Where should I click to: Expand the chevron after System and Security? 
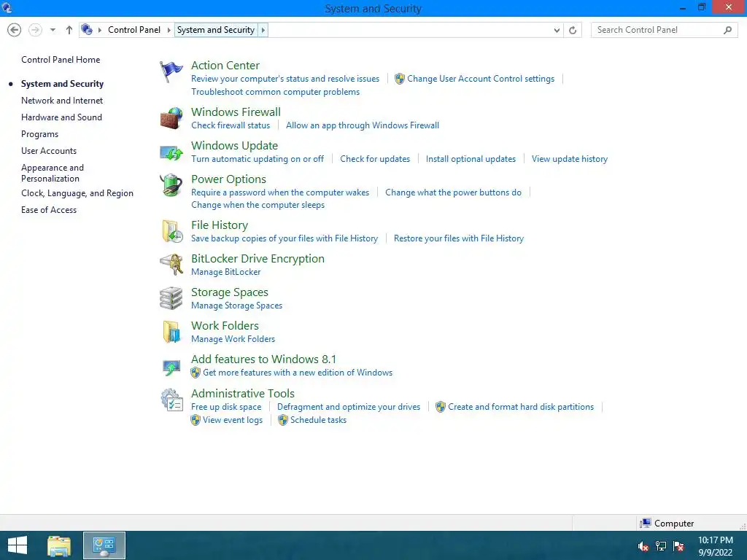pyautogui.click(x=263, y=30)
